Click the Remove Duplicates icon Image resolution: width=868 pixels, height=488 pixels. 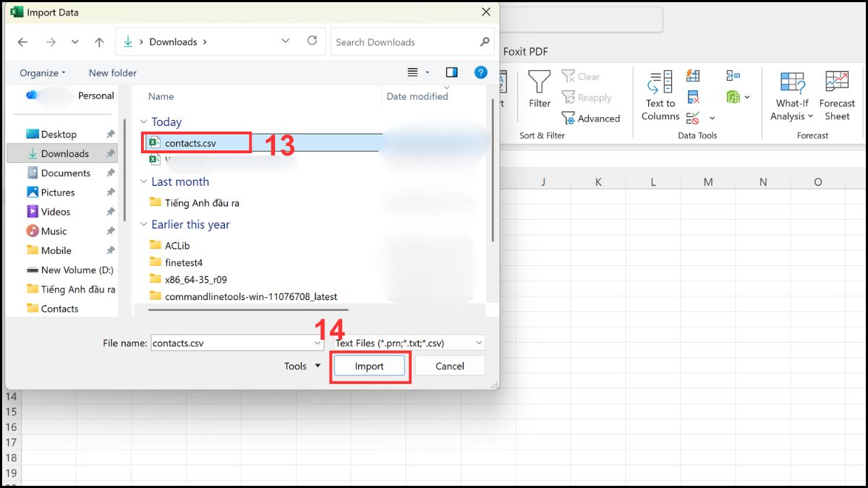pos(693,96)
